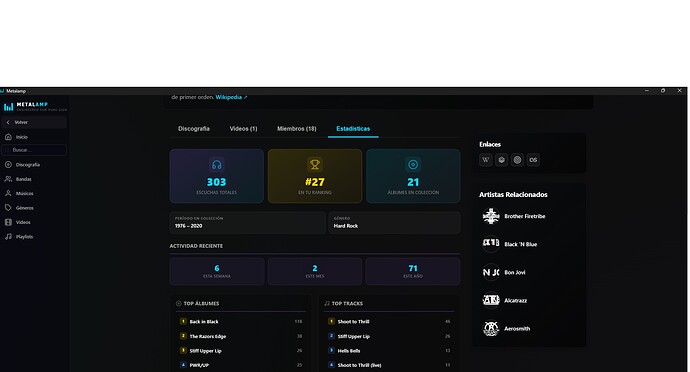Open Wikipedia W icon under Enlaces

[x=486, y=160]
